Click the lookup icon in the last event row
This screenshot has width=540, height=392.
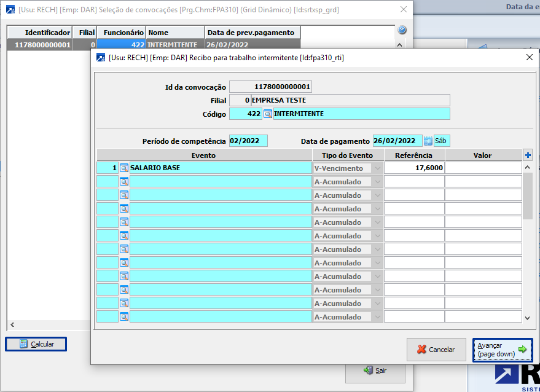coord(124,317)
